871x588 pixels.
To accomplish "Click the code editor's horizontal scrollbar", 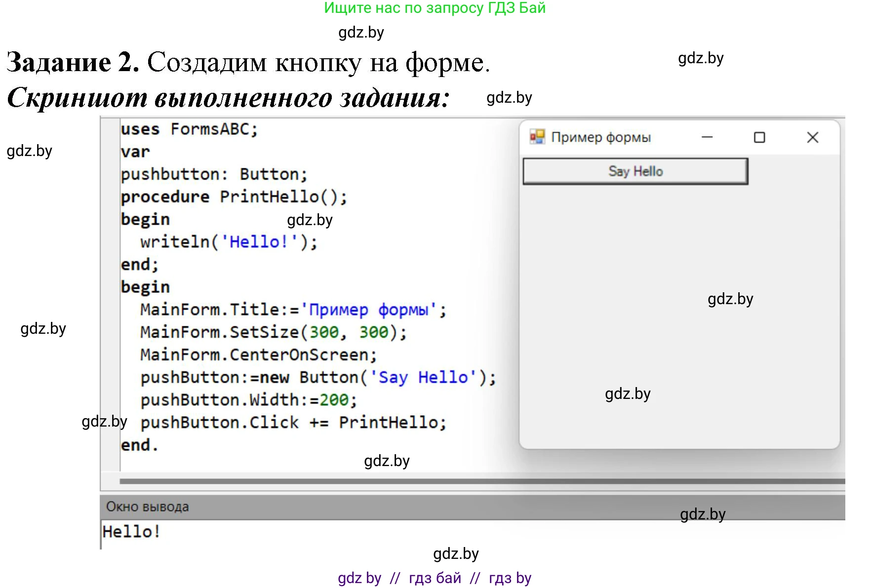I will [481, 481].
